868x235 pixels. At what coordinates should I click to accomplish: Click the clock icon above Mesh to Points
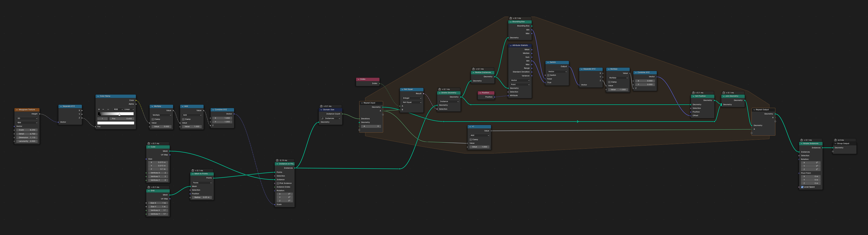pos(193,170)
